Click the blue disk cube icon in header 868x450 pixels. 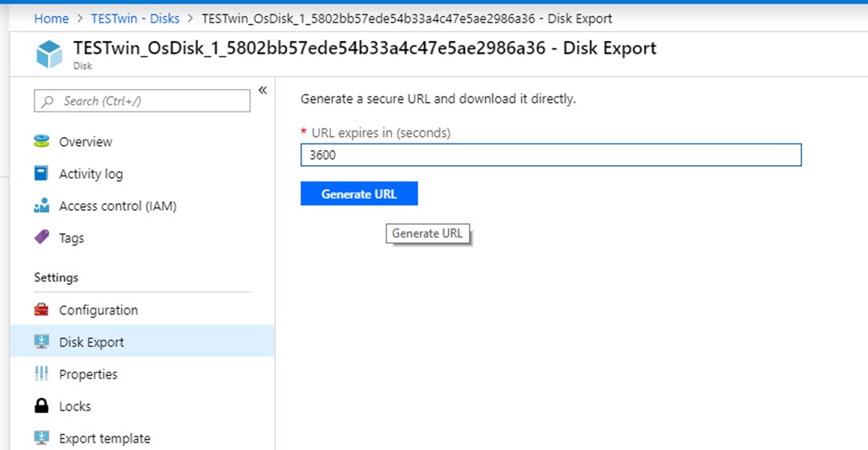coord(49,55)
